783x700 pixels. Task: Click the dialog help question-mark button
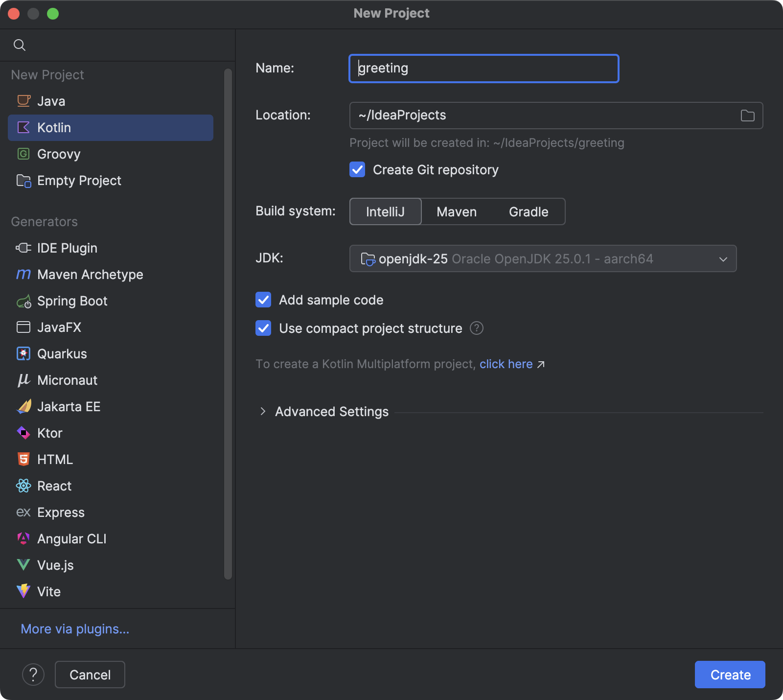point(33,675)
